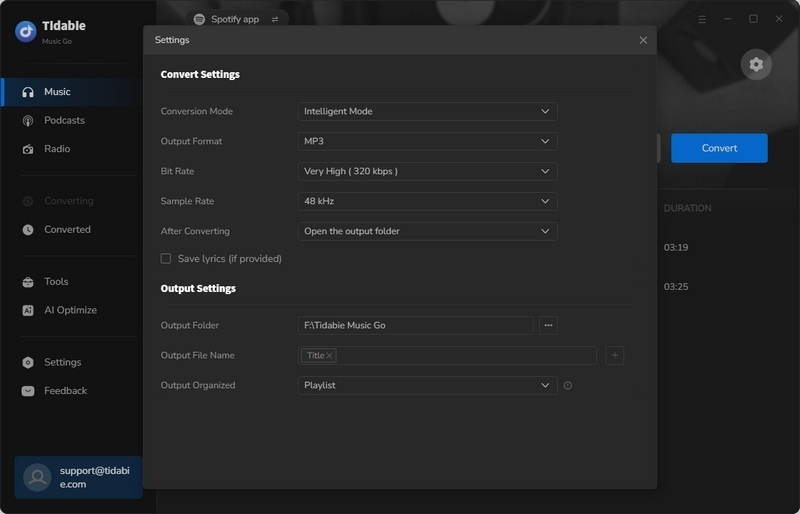800x514 pixels.
Task: Click the user avatar icon
Action: [x=37, y=477]
